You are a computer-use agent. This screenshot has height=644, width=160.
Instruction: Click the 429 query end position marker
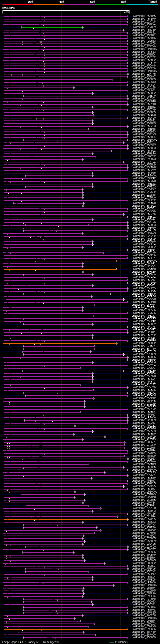point(126,12)
